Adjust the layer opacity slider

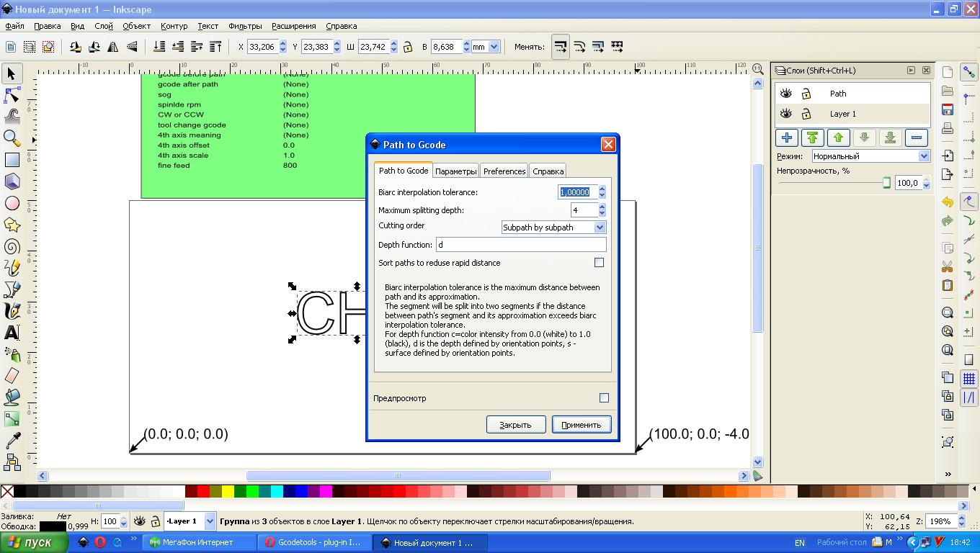point(834,183)
